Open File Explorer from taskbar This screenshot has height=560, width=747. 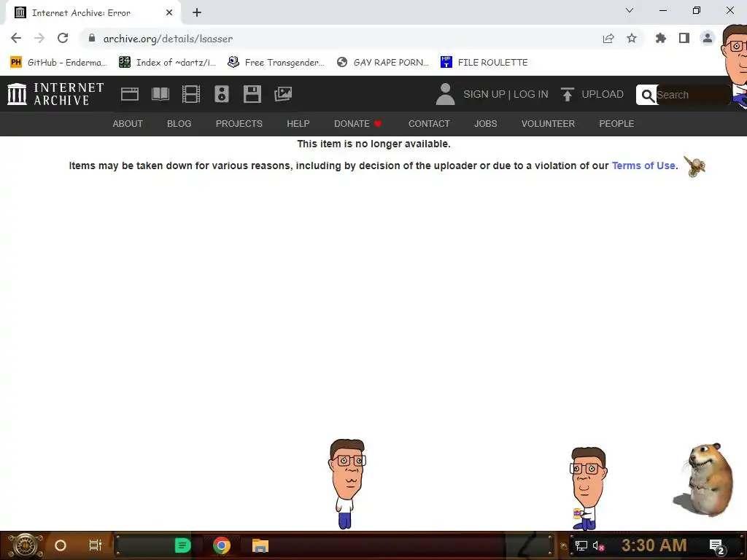pyautogui.click(x=260, y=545)
